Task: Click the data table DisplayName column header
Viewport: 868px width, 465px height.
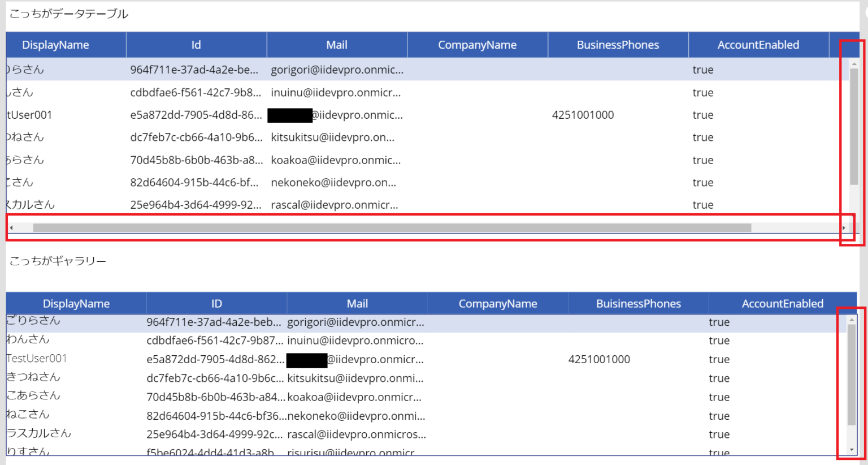Action: point(66,45)
